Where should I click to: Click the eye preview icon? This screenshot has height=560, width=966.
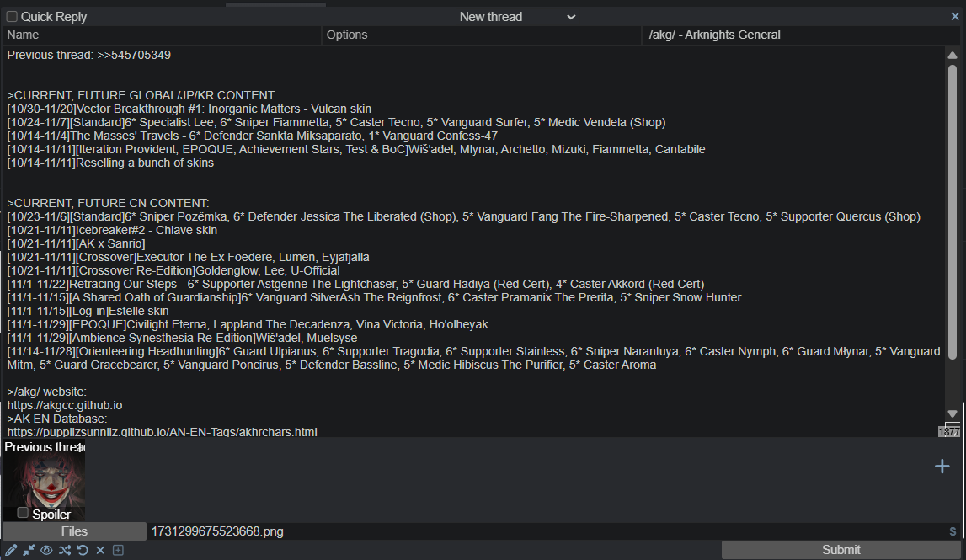(x=47, y=550)
